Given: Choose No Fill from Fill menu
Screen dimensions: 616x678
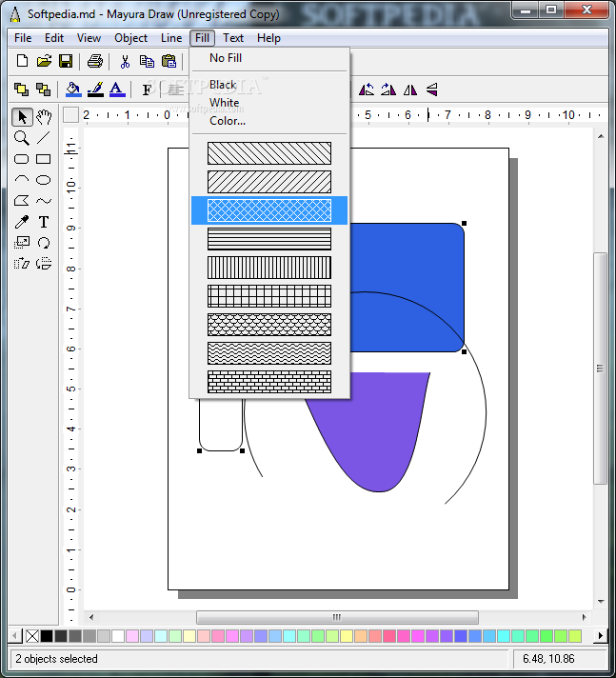Looking at the screenshot, I should pyautogui.click(x=269, y=58).
